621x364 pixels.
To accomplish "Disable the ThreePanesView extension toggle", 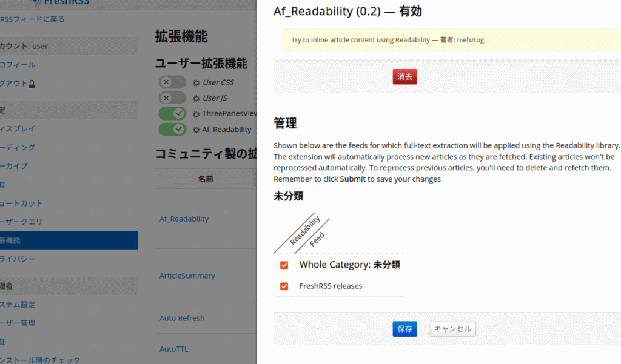I will pyautogui.click(x=173, y=114).
